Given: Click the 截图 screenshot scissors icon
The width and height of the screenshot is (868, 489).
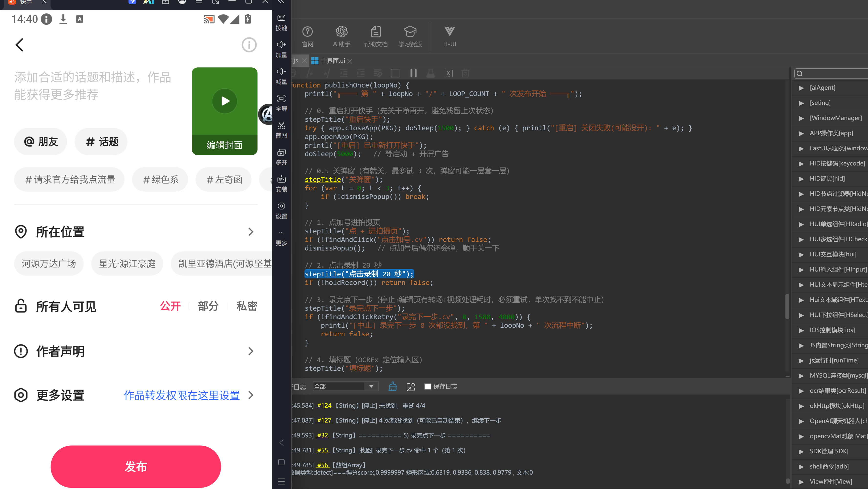Looking at the screenshot, I should click(281, 130).
